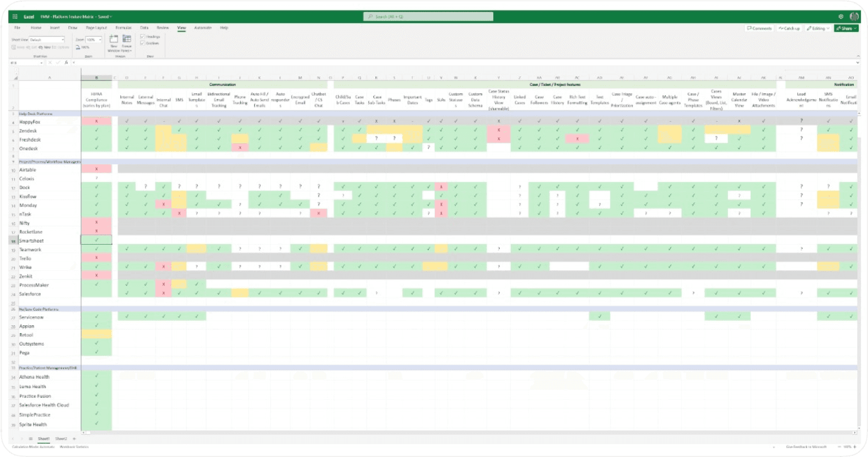868x457 pixels.
Task: Select the Spritle Health row label
Action: 33,424
